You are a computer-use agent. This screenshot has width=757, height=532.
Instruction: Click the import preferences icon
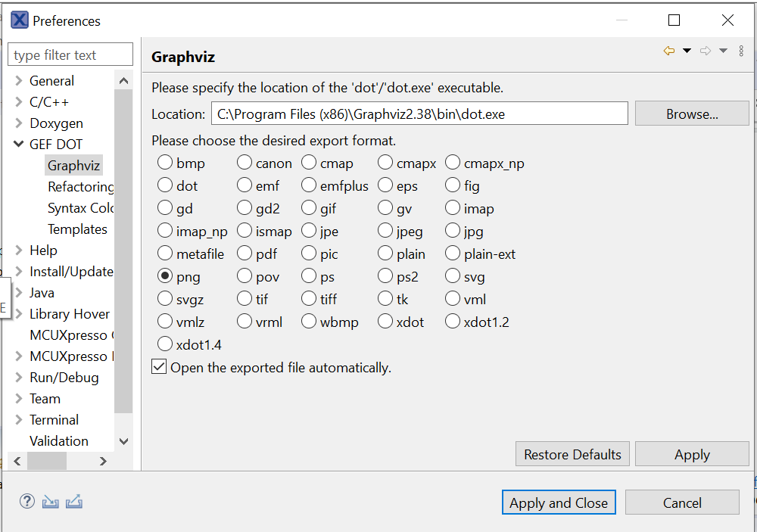tap(50, 502)
